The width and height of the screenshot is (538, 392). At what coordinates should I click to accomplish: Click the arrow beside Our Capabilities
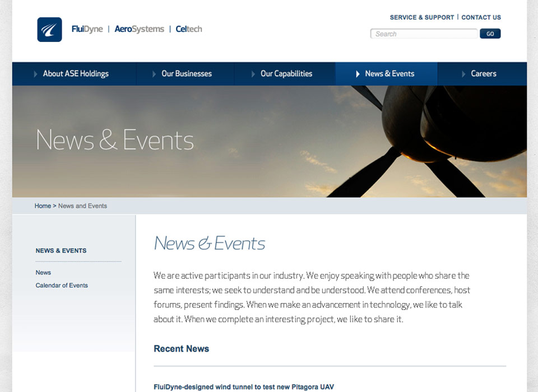coord(253,74)
